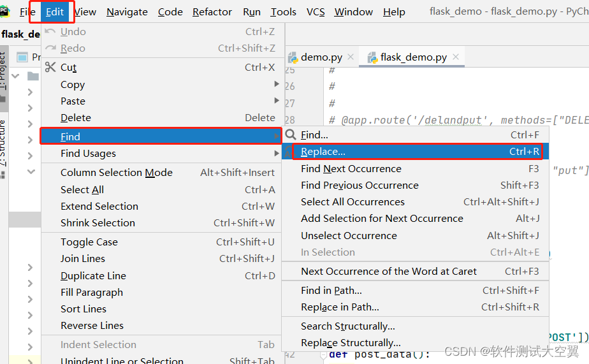Select Replace... in the submenu
This screenshot has width=589, height=364.
(416, 151)
